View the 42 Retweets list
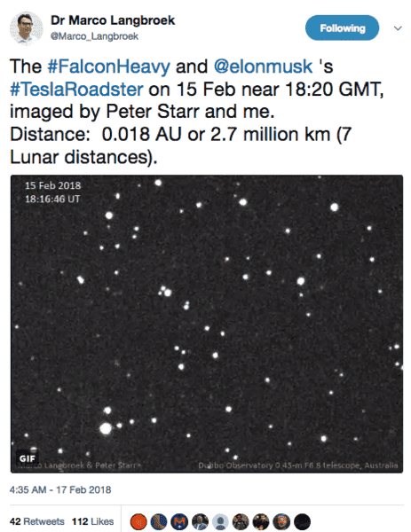Viewport: 411px width, 532px height. (x=36, y=521)
